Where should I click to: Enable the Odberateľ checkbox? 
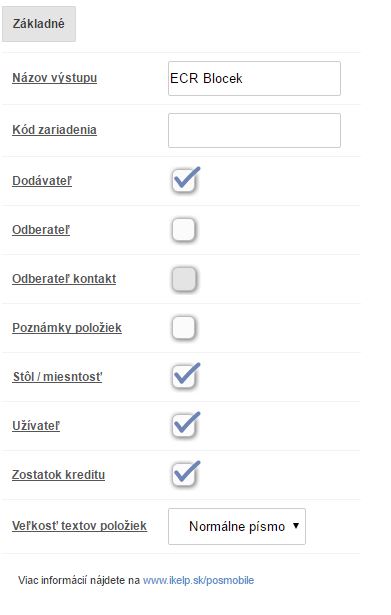184,230
